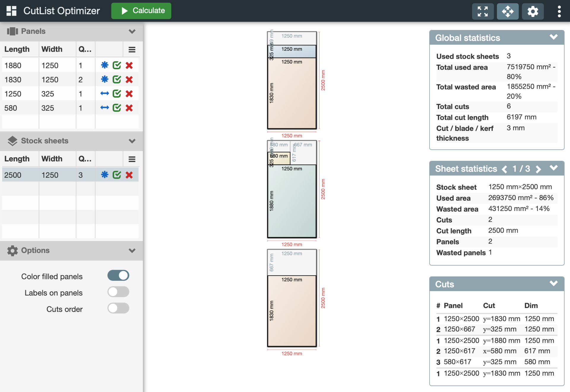The image size is (570, 392).
Task: Click the Used stock sheets label
Action: (468, 56)
